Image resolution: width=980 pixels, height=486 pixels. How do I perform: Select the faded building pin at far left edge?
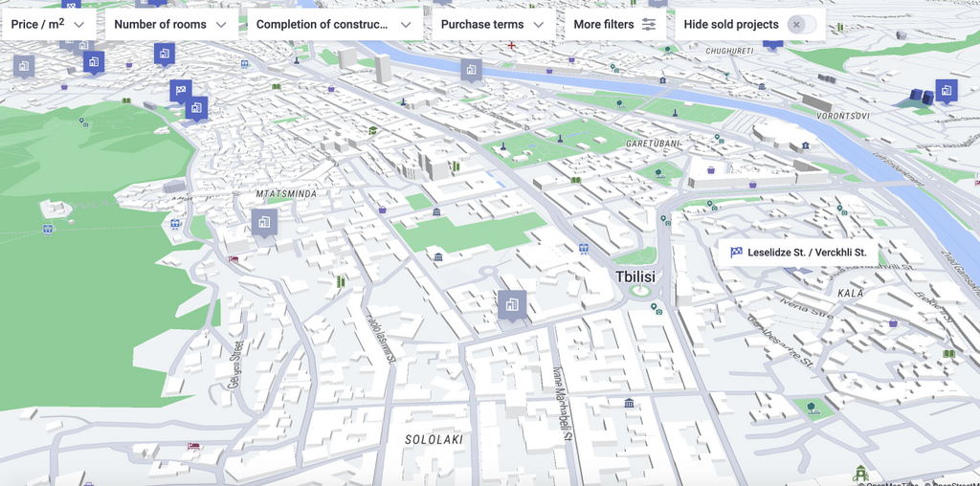(x=24, y=66)
